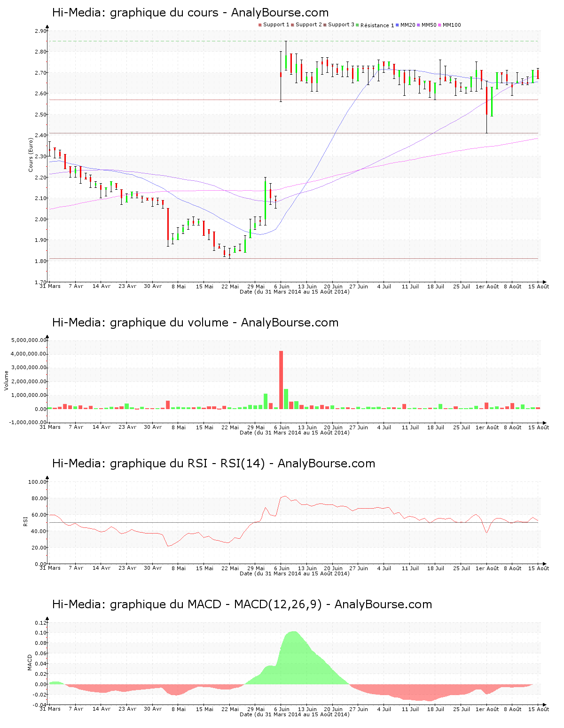Click the date range caption under MACD chart

295,714
